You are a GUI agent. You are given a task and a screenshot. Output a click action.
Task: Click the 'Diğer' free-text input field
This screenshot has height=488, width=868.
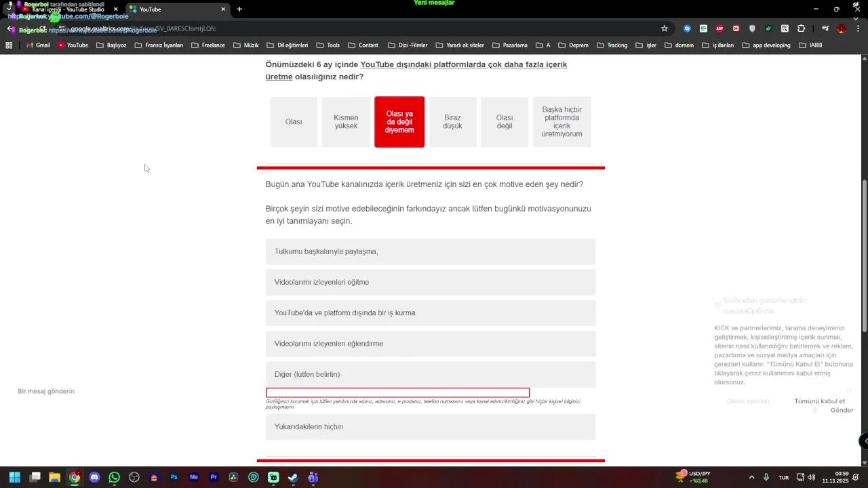click(x=397, y=392)
